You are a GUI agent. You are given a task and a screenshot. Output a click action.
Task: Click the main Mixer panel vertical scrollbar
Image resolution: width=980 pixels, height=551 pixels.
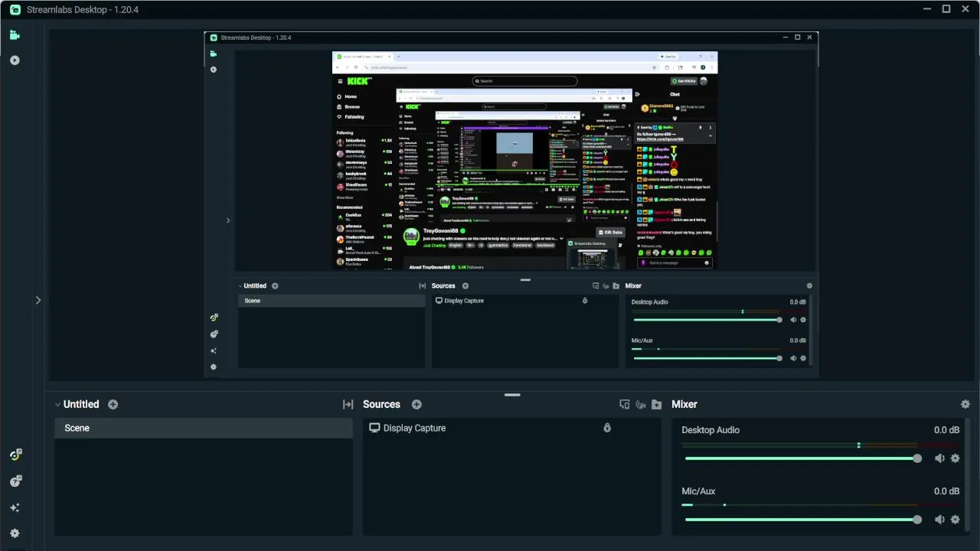(x=967, y=474)
